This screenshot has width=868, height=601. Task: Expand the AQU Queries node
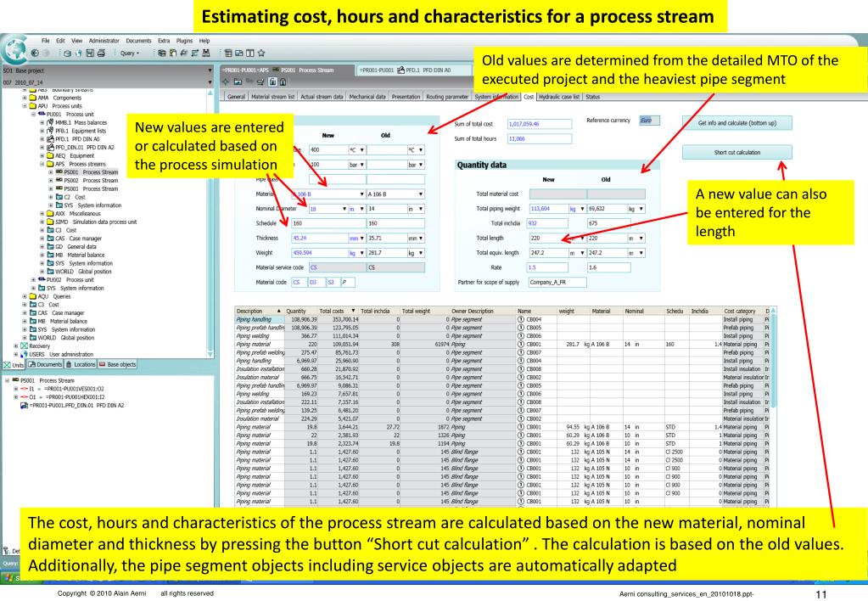pyautogui.click(x=25, y=296)
